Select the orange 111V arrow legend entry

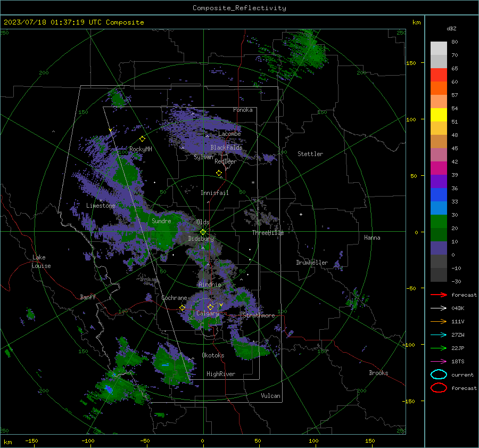tap(439, 321)
